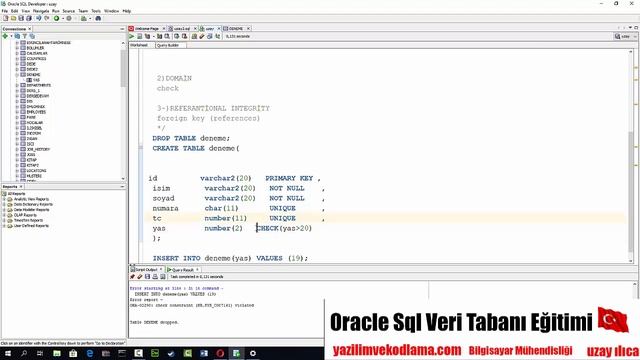Open the connection dropdown at worksheet top right
640x360 pixels.
click(x=625, y=36)
